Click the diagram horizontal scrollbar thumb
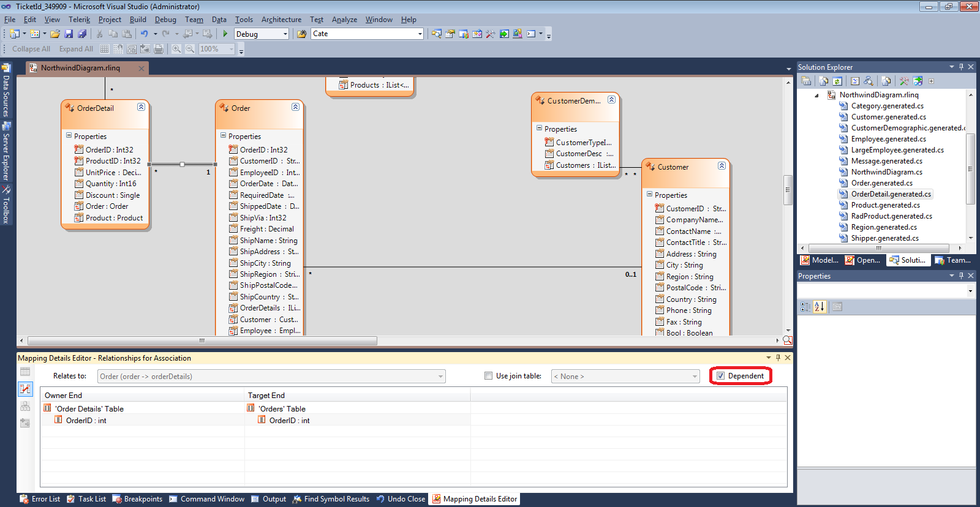 [202, 340]
